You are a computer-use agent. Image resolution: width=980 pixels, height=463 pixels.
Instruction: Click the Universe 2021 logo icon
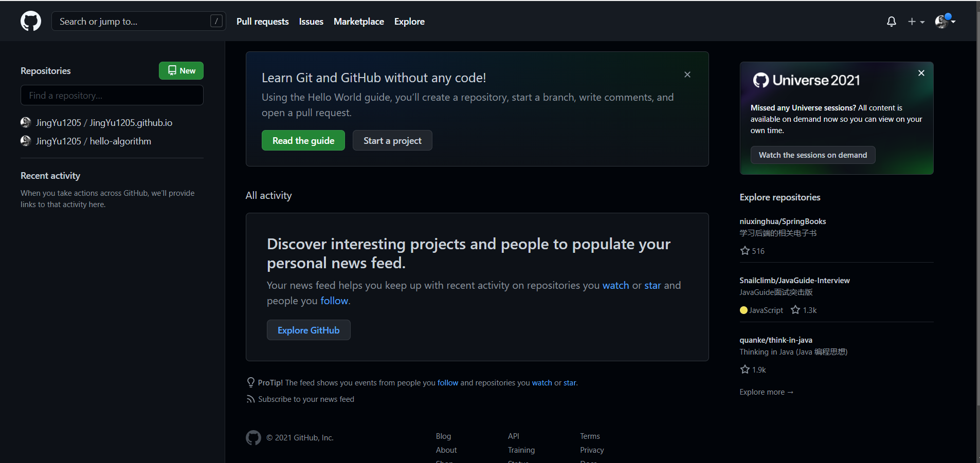pos(761,80)
